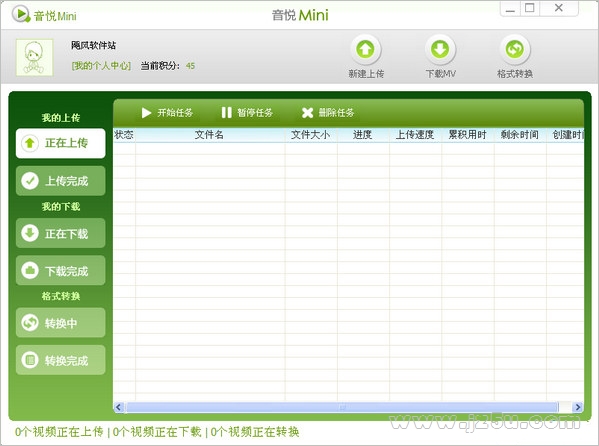Click the horizontal scrollbar right arrow
This screenshot has width=599, height=446.
pyautogui.click(x=578, y=407)
